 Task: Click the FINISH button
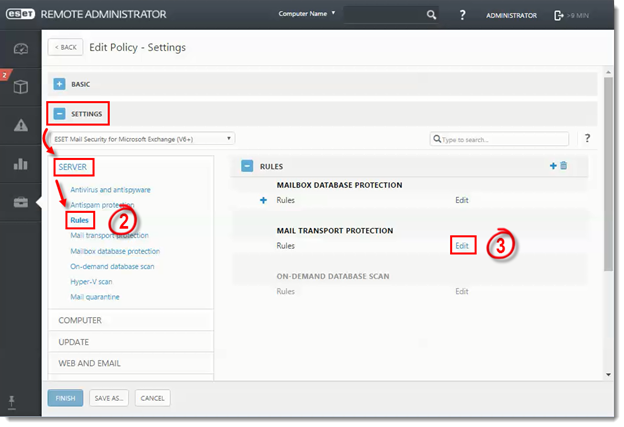pos(65,398)
